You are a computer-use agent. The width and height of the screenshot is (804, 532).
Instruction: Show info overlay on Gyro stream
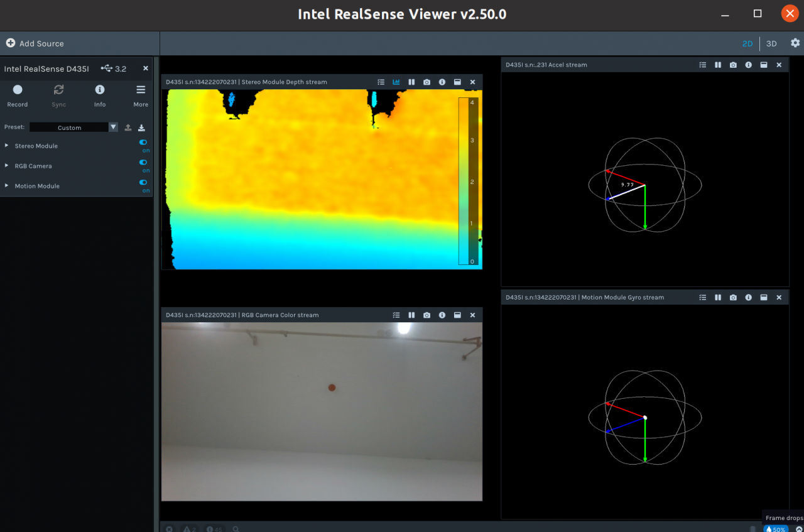pyautogui.click(x=749, y=297)
